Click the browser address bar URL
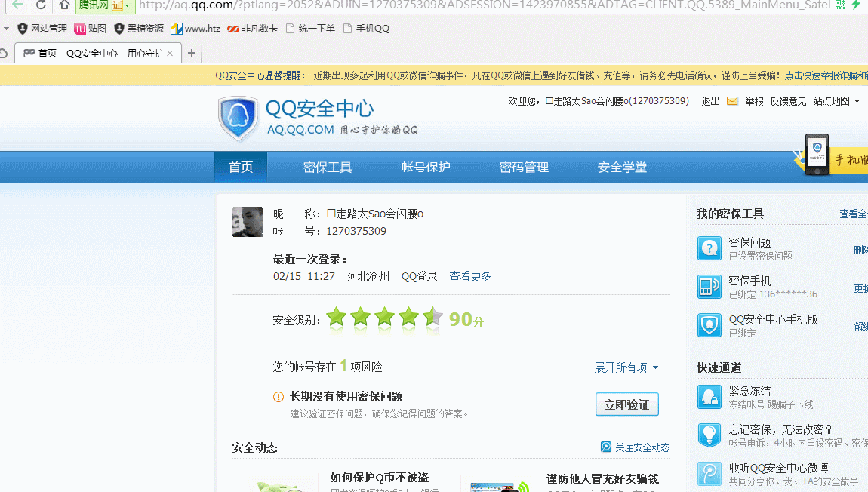This screenshot has height=492, width=868. coord(485,5)
